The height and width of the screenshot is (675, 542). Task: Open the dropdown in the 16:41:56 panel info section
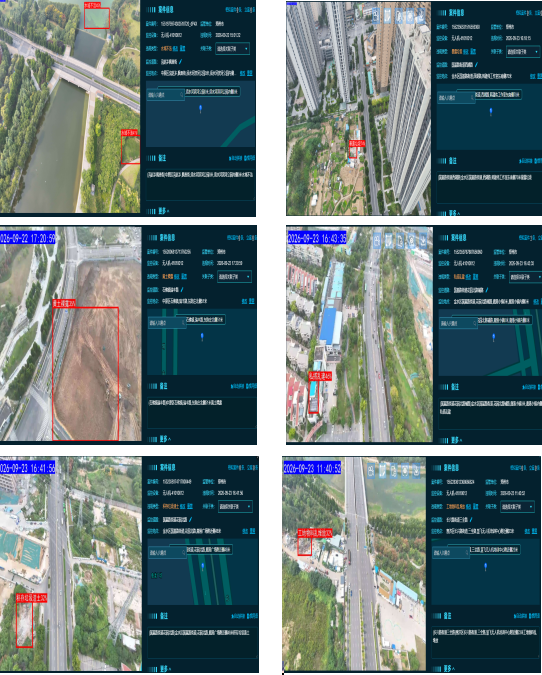(x=235, y=506)
